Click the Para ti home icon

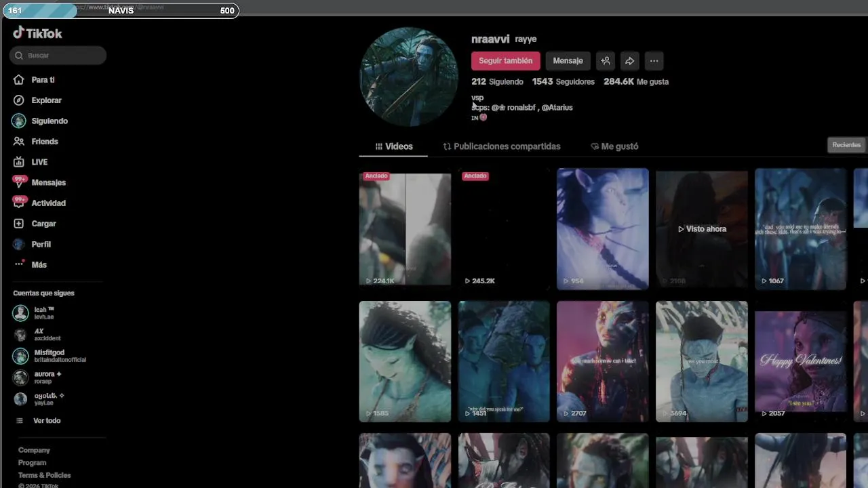[x=19, y=80]
